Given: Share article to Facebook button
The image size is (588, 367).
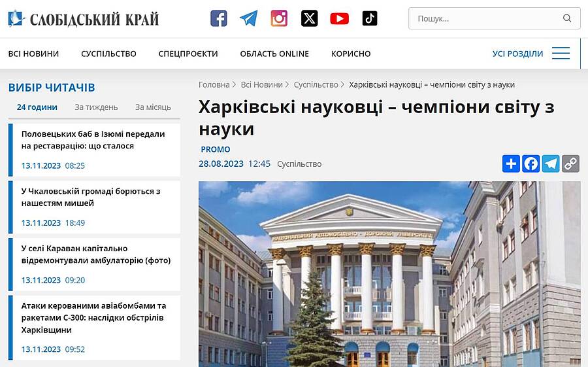Looking at the screenshot, I should 531,164.
